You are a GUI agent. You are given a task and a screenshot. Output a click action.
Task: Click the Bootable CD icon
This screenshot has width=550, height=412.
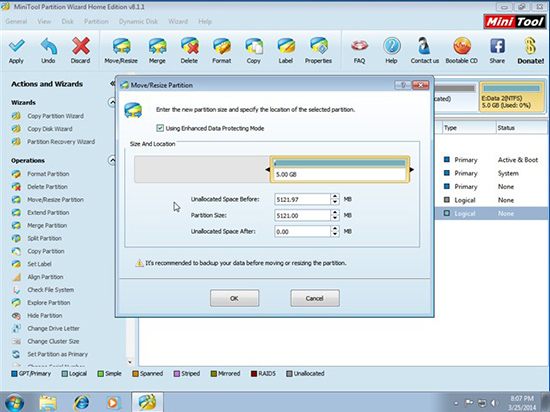coord(462,46)
